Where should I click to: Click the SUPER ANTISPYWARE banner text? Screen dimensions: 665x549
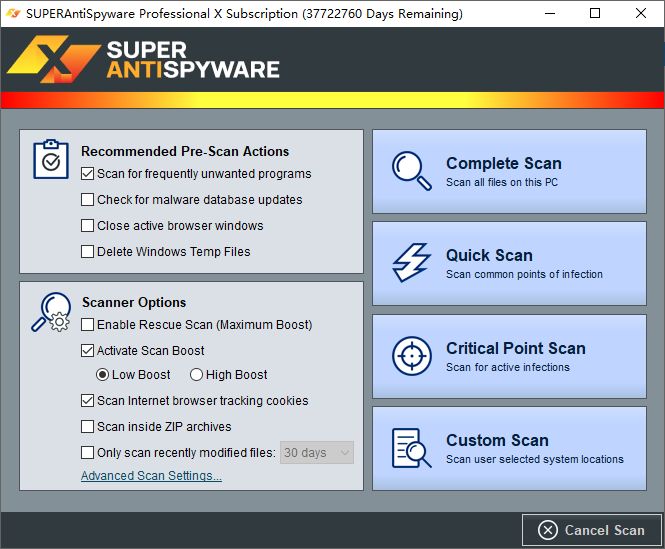coord(193,60)
